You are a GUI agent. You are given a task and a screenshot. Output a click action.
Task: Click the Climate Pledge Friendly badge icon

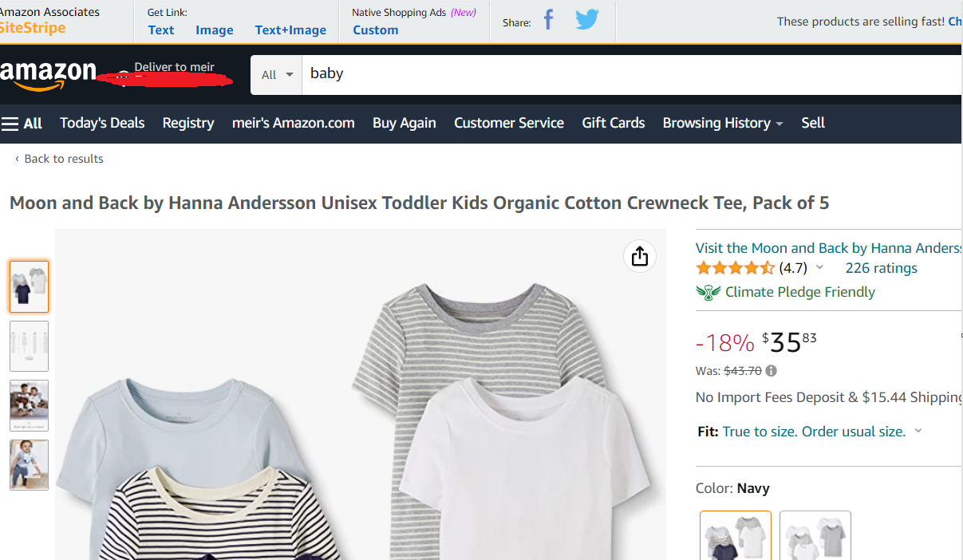pyautogui.click(x=708, y=292)
